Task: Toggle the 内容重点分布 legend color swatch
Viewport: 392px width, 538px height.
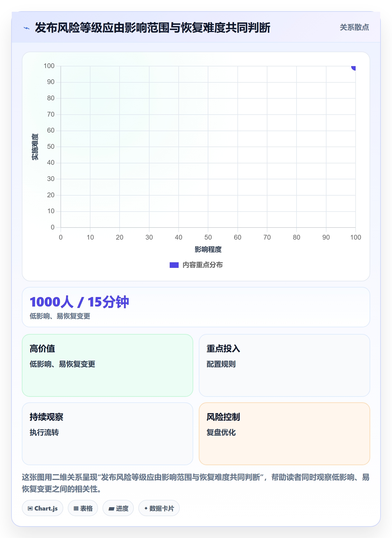Action: click(x=174, y=265)
